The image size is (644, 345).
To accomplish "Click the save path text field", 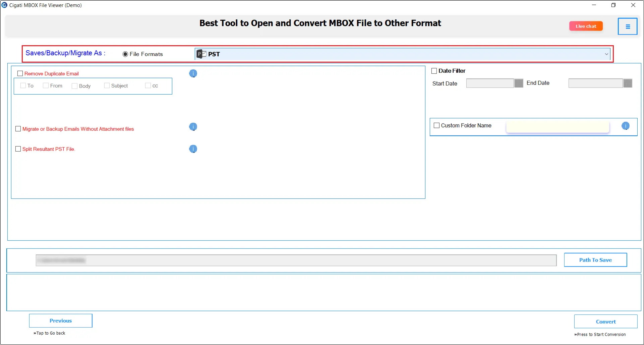I will click(296, 260).
